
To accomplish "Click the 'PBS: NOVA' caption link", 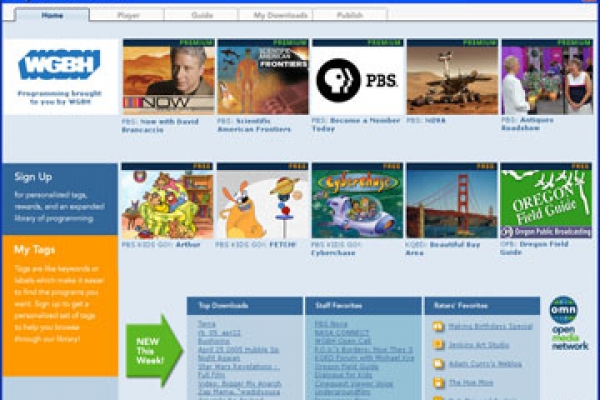I will point(426,121).
